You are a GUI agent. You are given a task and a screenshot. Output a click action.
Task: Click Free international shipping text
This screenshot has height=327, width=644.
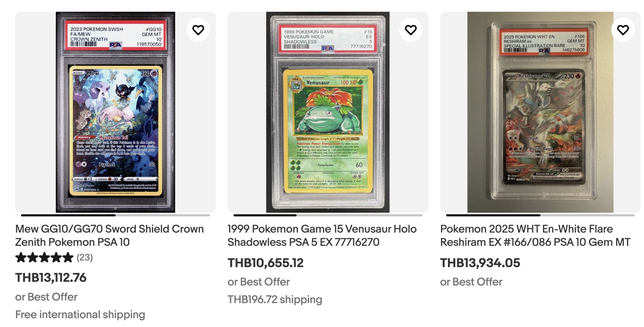point(80,315)
